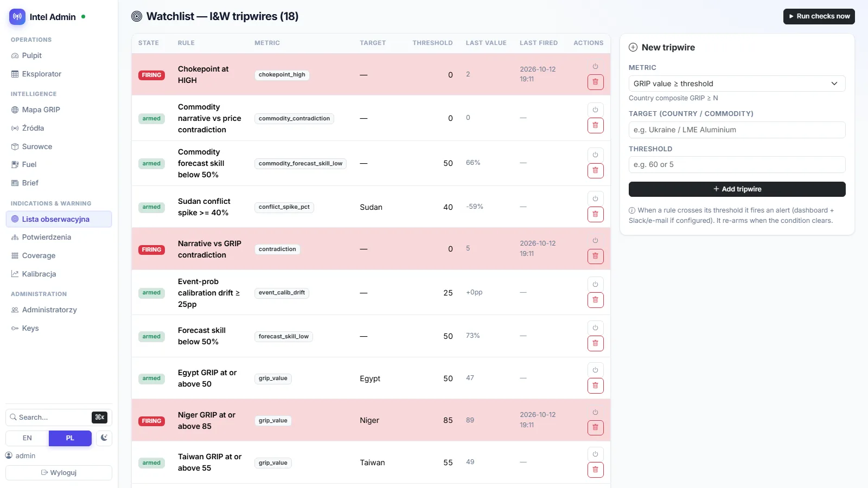Image resolution: width=868 pixels, height=488 pixels.
Task: Select Lista obserwacyjna in sidebar
Action: tap(59, 219)
